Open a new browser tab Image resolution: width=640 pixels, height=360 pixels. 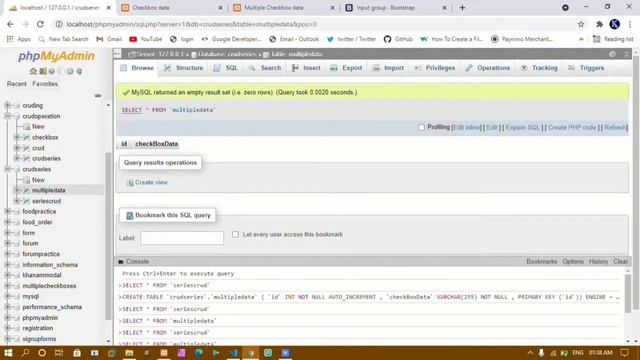pyautogui.click(x=462, y=7)
